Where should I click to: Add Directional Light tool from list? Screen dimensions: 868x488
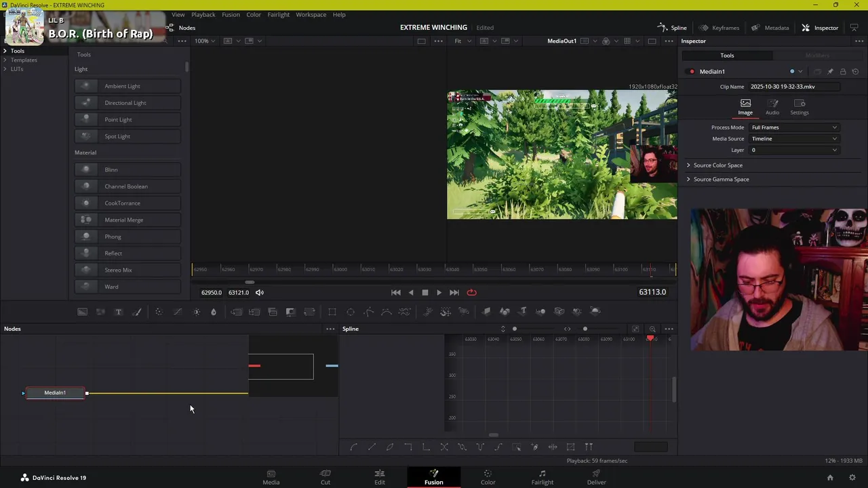click(127, 103)
